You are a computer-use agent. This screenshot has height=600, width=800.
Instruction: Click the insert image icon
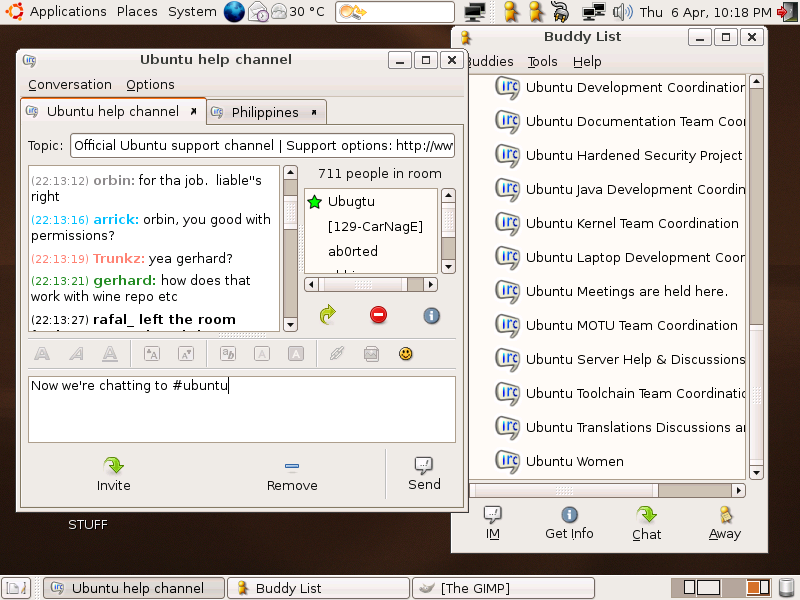click(371, 354)
